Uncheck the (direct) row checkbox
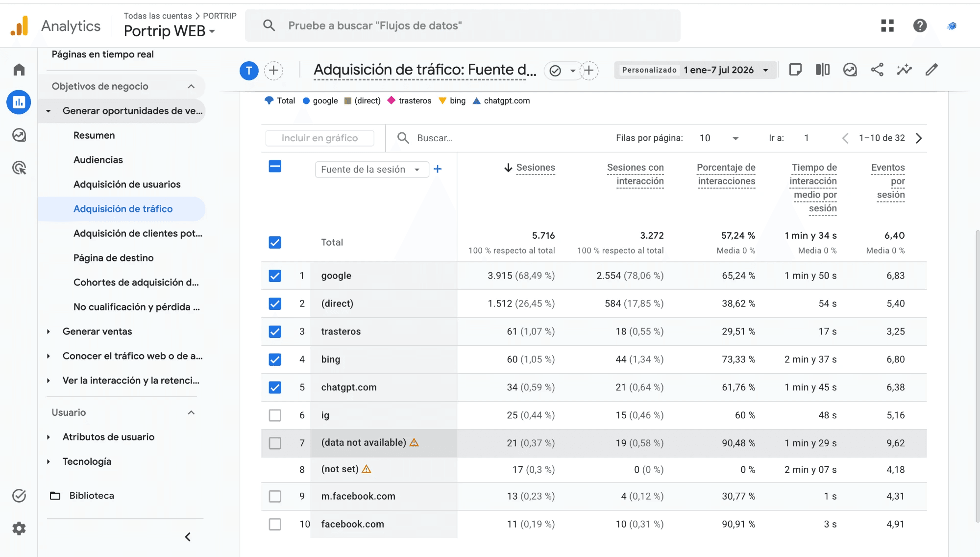Screen dimensions: 980x557 coord(275,304)
